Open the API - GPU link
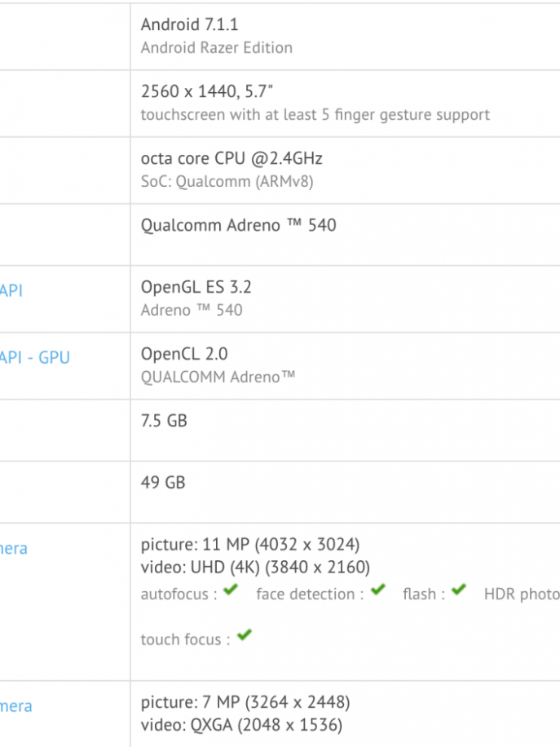Screen dimensions: 560x747 [34, 357]
